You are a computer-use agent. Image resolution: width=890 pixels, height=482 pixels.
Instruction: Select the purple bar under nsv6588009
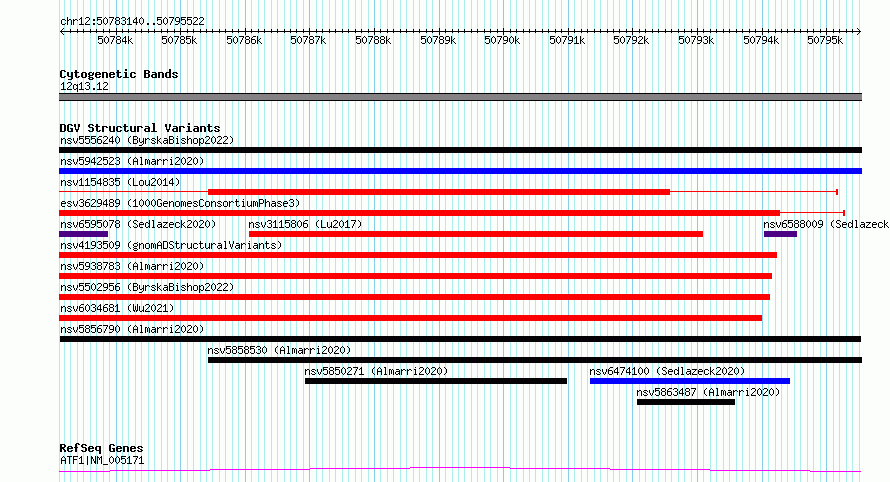780,234
